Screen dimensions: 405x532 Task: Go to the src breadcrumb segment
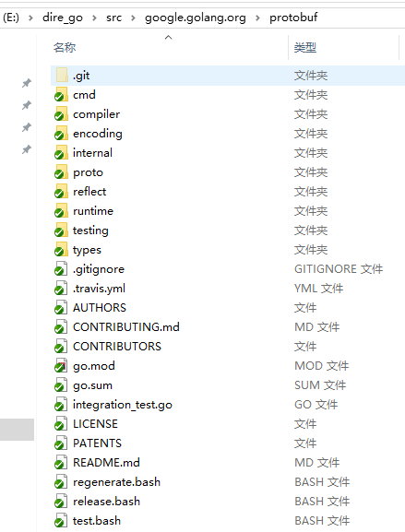(113, 18)
